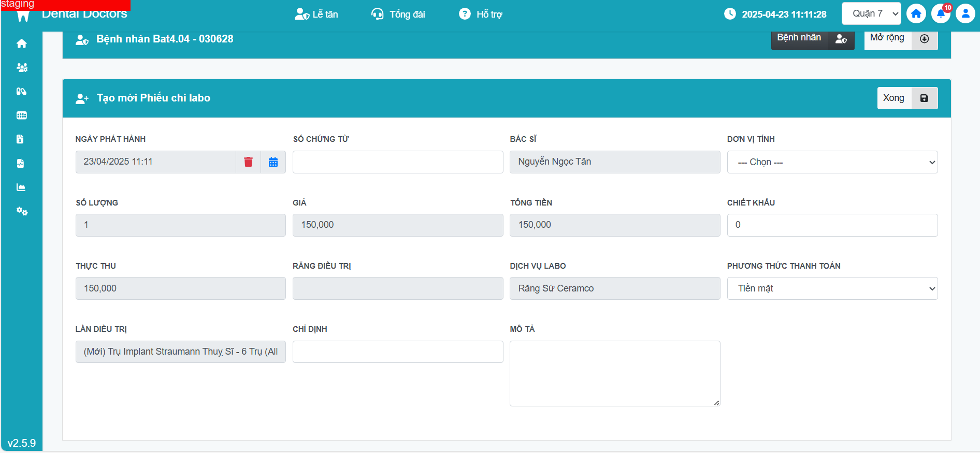Click the Số chứng từ input field
The width and height of the screenshot is (980, 453).
point(397,162)
